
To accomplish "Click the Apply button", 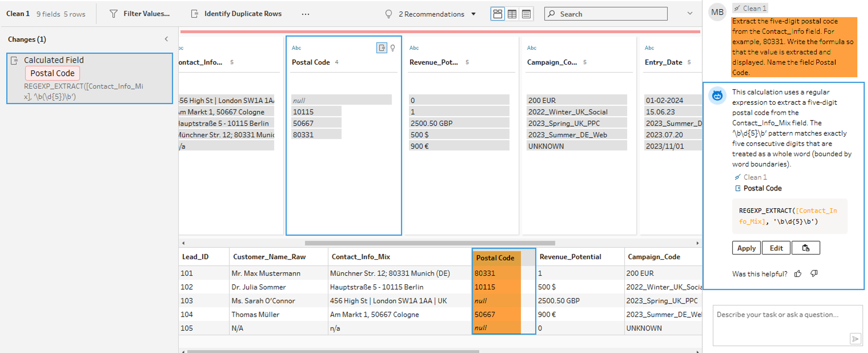I will pos(746,248).
